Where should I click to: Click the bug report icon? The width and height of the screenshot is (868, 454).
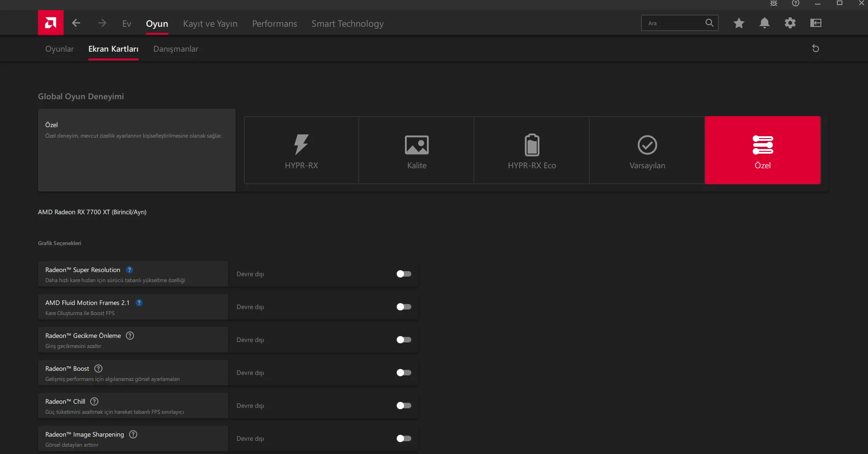point(773,3)
